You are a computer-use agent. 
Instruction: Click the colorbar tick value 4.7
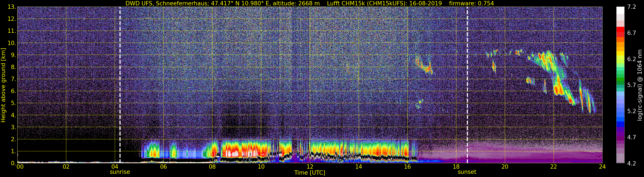632,137
